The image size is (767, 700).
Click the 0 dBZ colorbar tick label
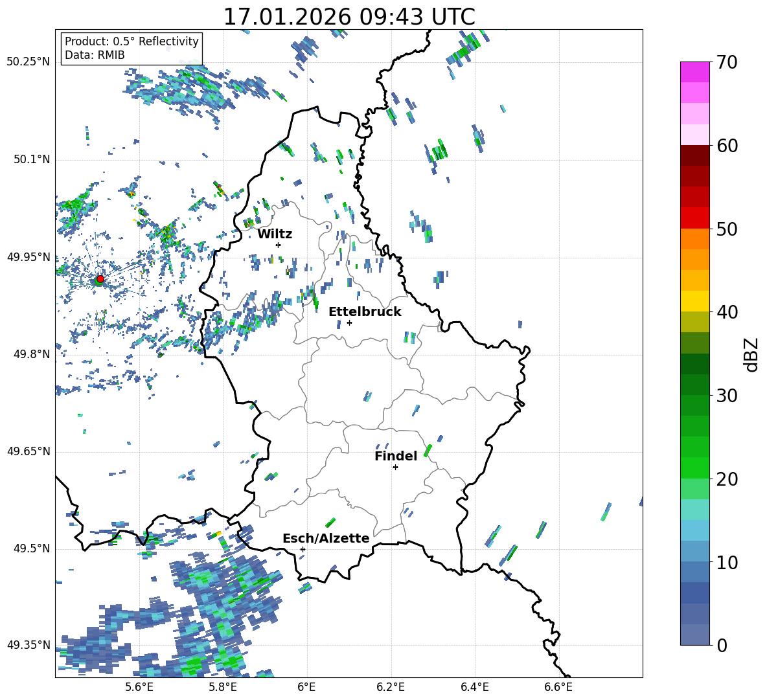[x=722, y=645]
